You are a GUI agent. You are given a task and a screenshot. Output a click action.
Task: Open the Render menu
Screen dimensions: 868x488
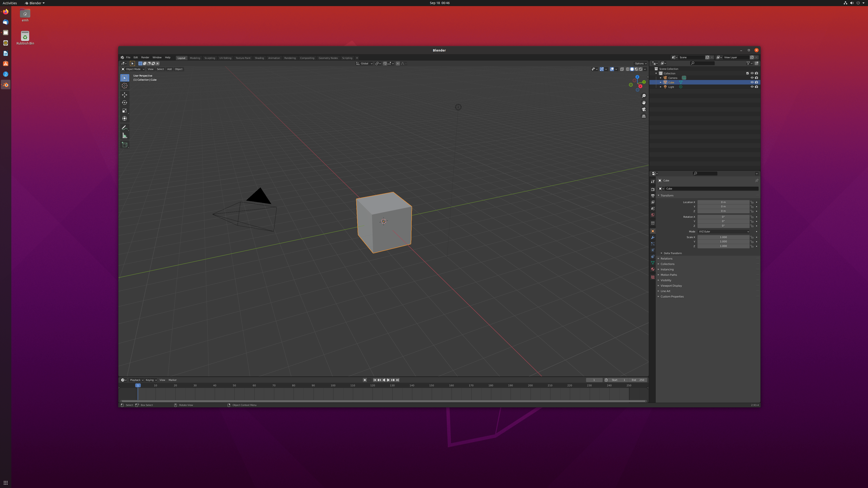pyautogui.click(x=145, y=58)
